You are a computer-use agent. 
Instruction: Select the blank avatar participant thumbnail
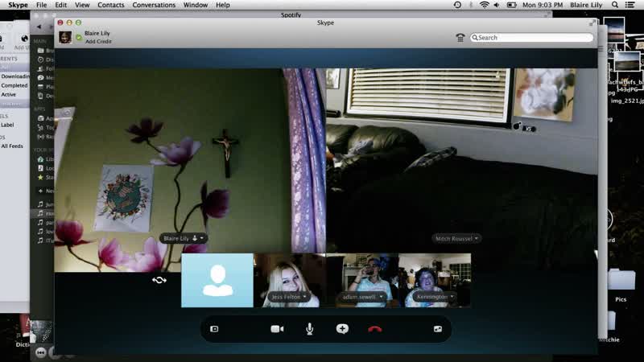[x=217, y=280]
